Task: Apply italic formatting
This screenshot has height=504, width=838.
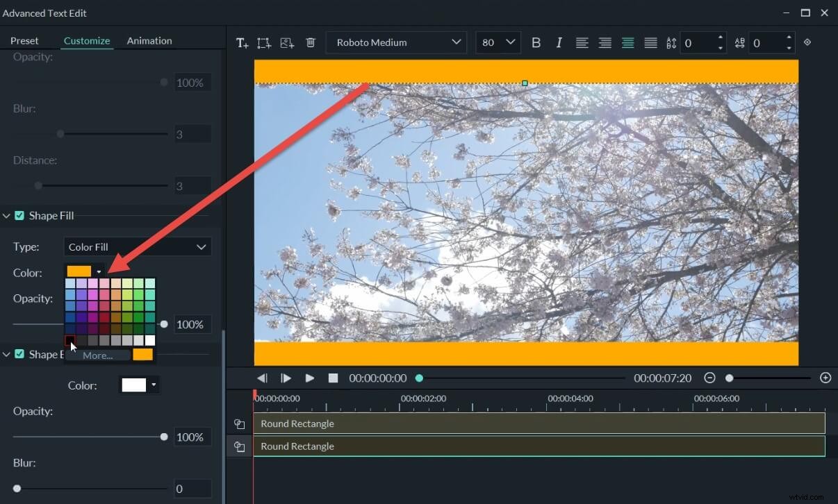Action: tap(559, 42)
